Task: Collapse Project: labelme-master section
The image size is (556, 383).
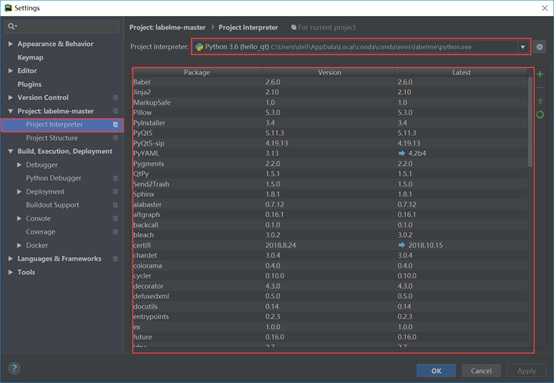Action: [x=10, y=111]
